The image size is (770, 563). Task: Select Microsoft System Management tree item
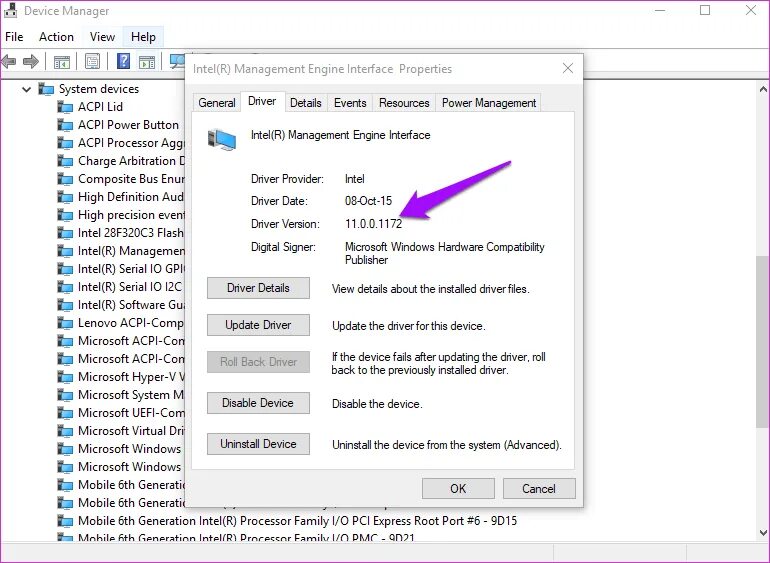coord(131,395)
